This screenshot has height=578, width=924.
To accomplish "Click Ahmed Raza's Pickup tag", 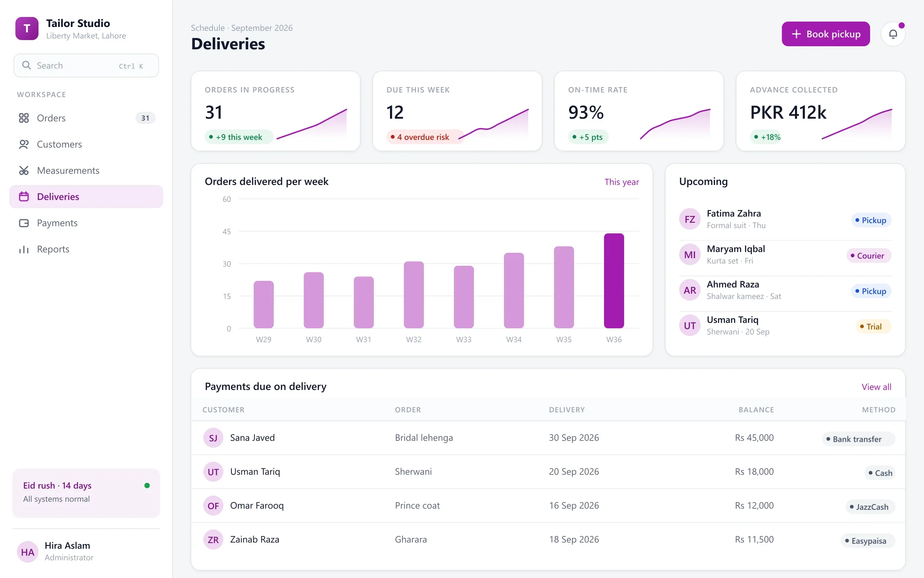I will 871,291.
